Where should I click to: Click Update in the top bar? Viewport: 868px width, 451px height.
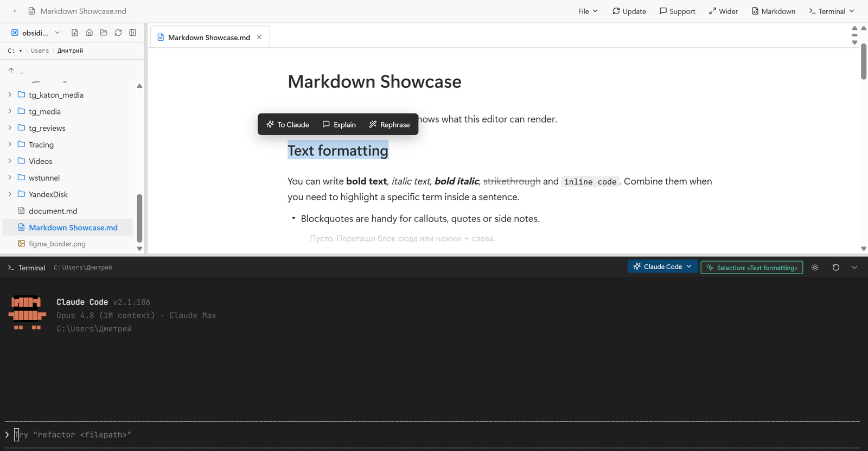pos(629,11)
